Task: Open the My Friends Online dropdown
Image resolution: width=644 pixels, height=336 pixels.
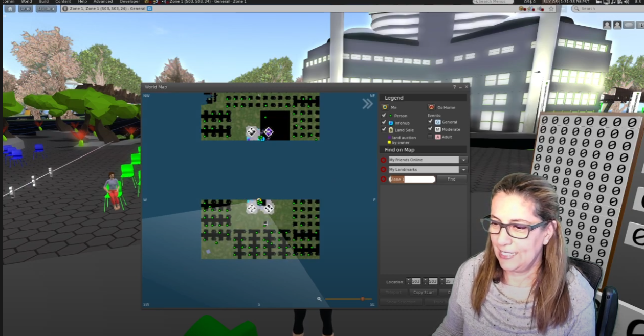Action: point(463,160)
